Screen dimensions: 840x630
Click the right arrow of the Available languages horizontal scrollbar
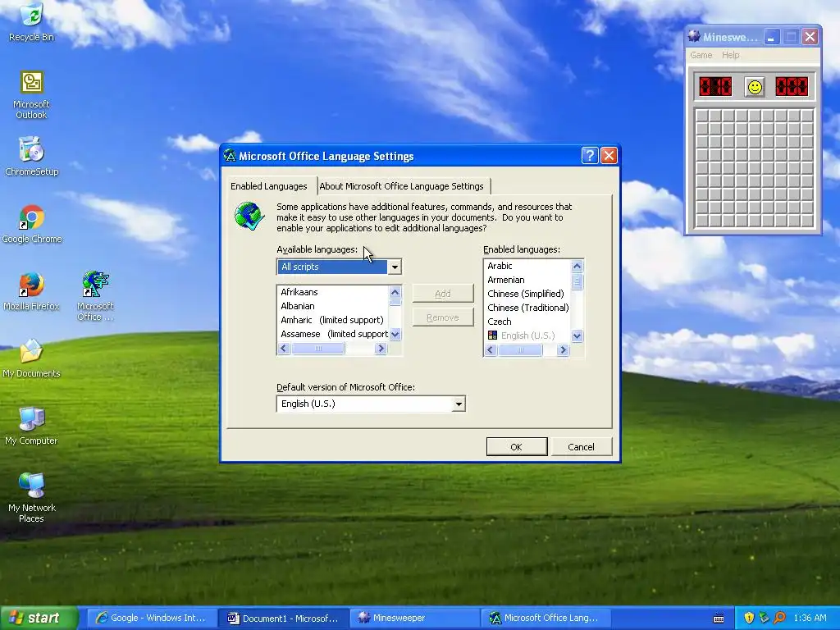coord(381,348)
